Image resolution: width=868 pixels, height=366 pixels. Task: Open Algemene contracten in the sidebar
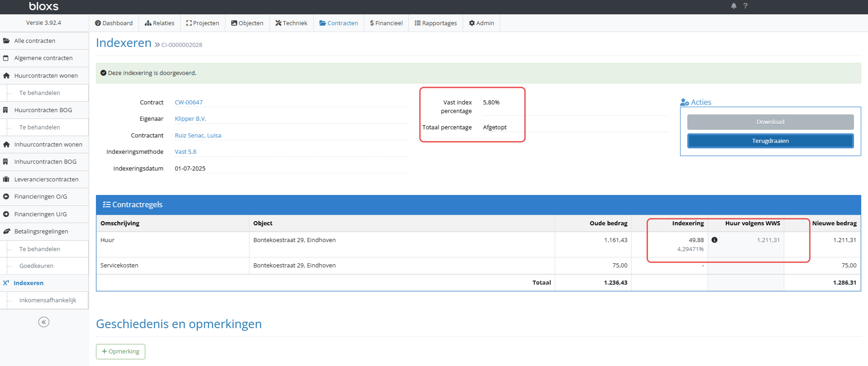pos(44,58)
